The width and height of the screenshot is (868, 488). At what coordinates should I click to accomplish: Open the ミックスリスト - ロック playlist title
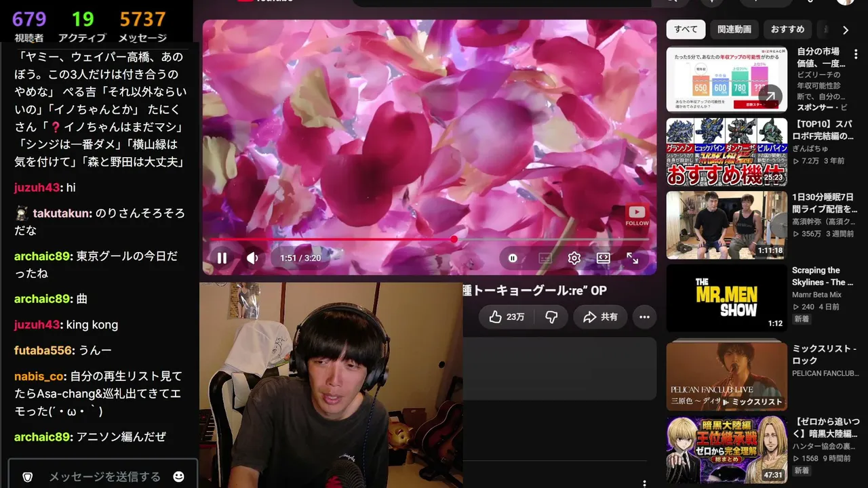[825, 354]
